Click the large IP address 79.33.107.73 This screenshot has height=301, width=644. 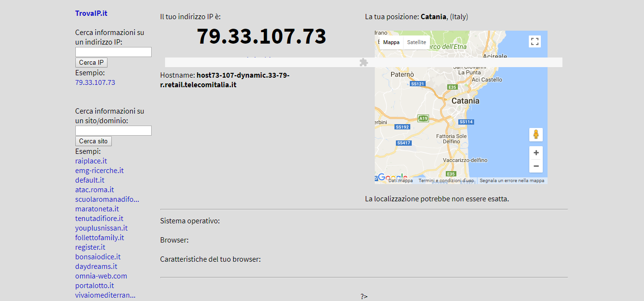262,36
